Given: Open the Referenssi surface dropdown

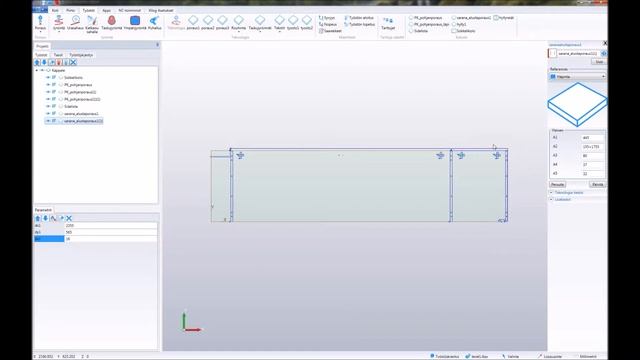Looking at the screenshot, I should (x=577, y=76).
